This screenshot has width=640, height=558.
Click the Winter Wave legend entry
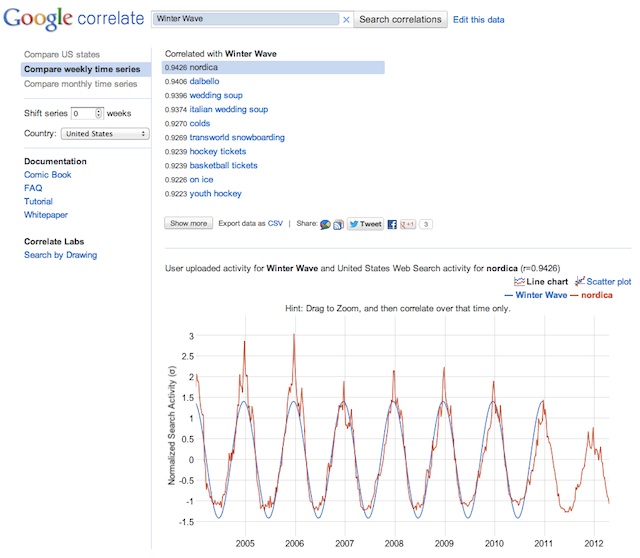click(x=536, y=295)
